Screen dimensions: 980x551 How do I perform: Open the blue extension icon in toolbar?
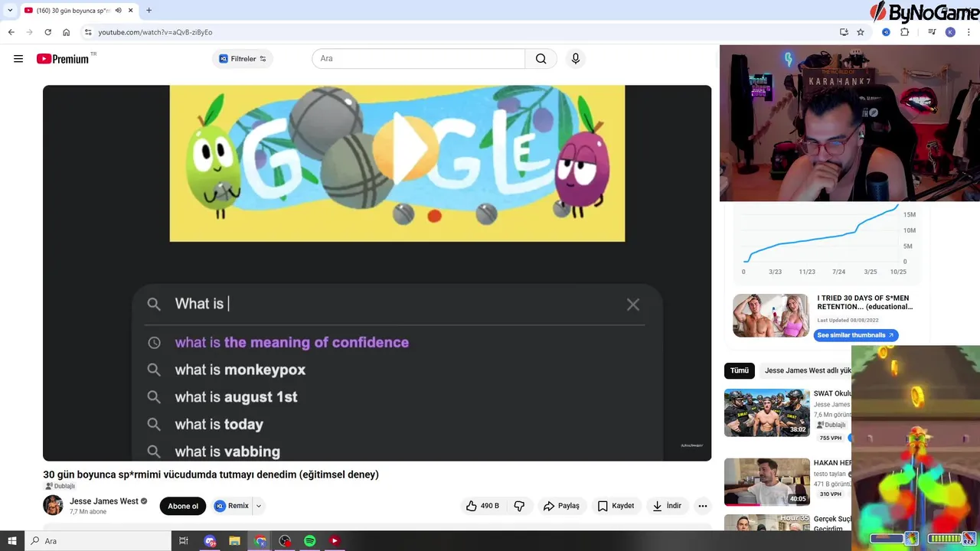[886, 32]
